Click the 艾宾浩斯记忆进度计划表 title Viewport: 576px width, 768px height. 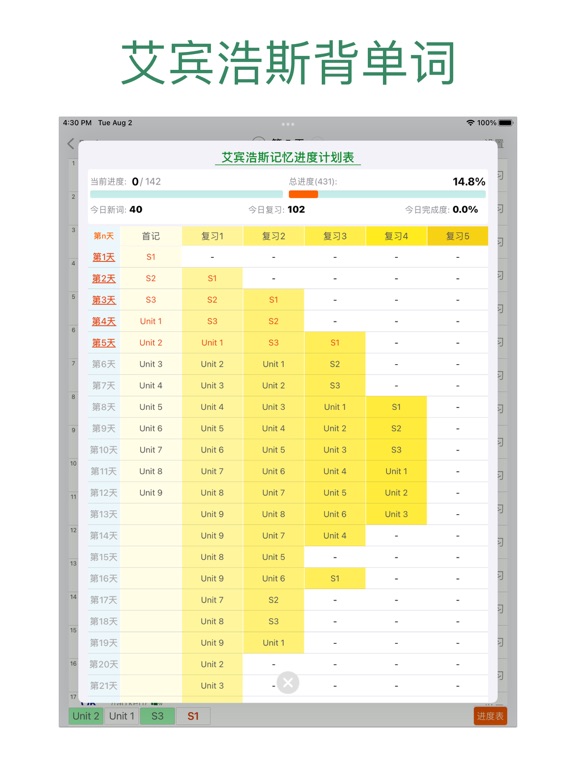point(288,157)
